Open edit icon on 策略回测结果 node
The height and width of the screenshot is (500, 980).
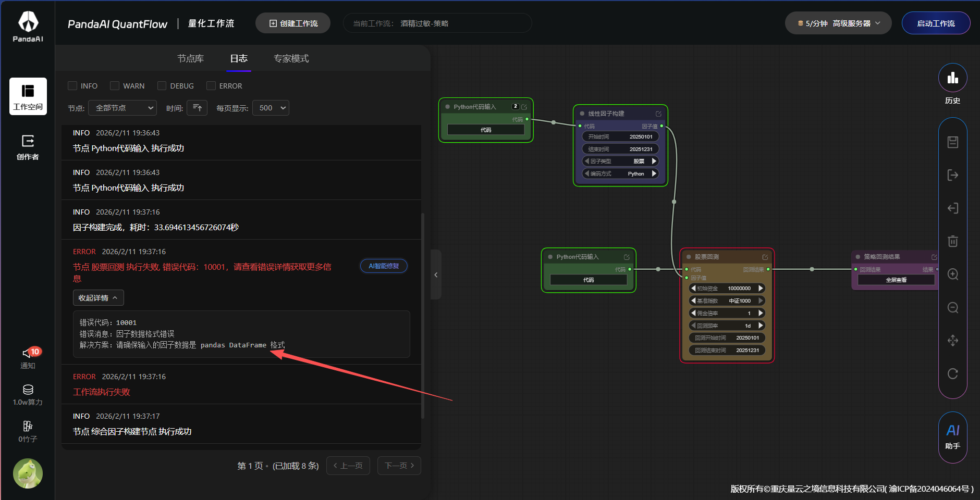[934, 257]
